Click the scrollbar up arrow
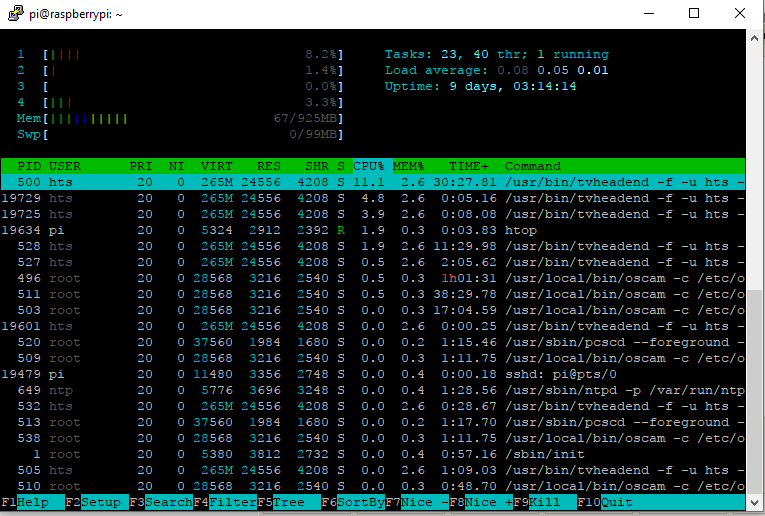 coord(754,38)
